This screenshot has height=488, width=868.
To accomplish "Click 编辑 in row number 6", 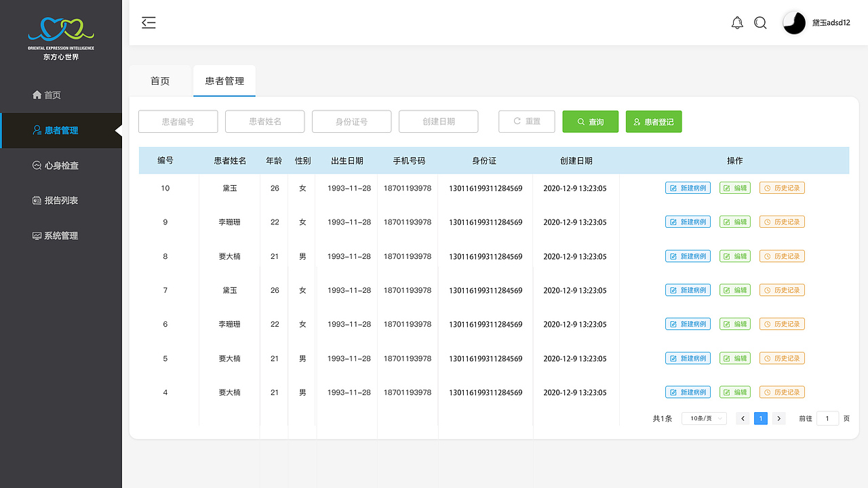I will click(735, 324).
